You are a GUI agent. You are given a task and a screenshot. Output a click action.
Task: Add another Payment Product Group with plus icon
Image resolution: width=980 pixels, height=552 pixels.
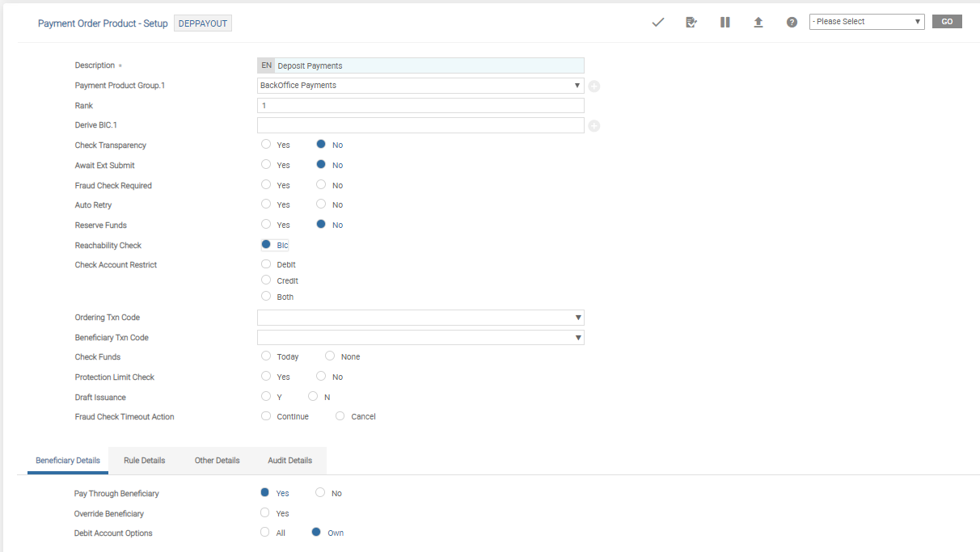[593, 86]
